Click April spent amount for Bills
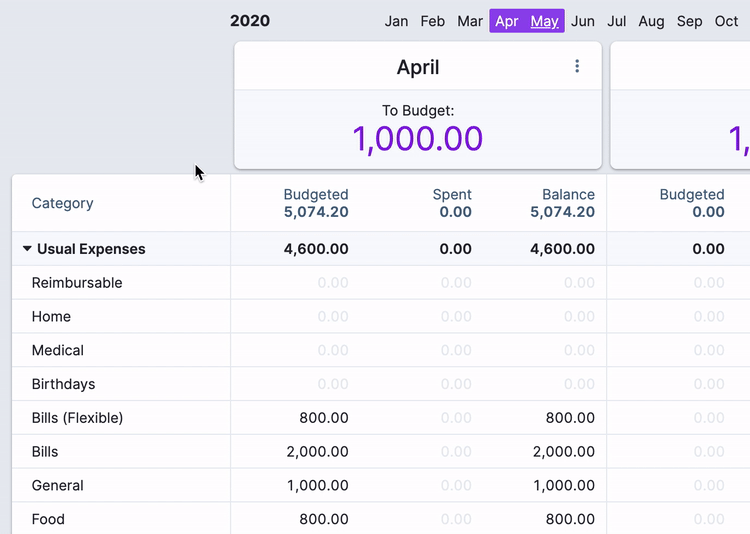Viewport: 750px width, 534px height. 456,452
